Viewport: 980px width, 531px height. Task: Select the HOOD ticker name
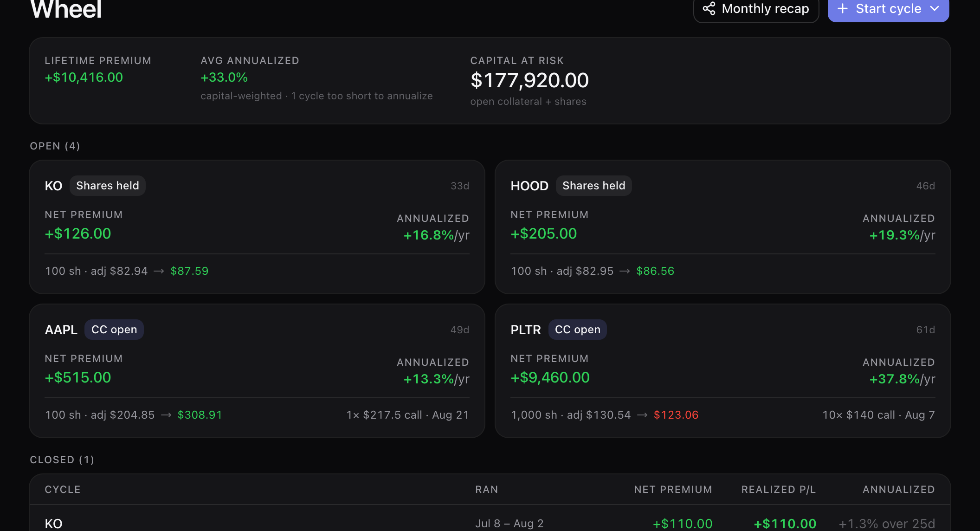coord(529,186)
